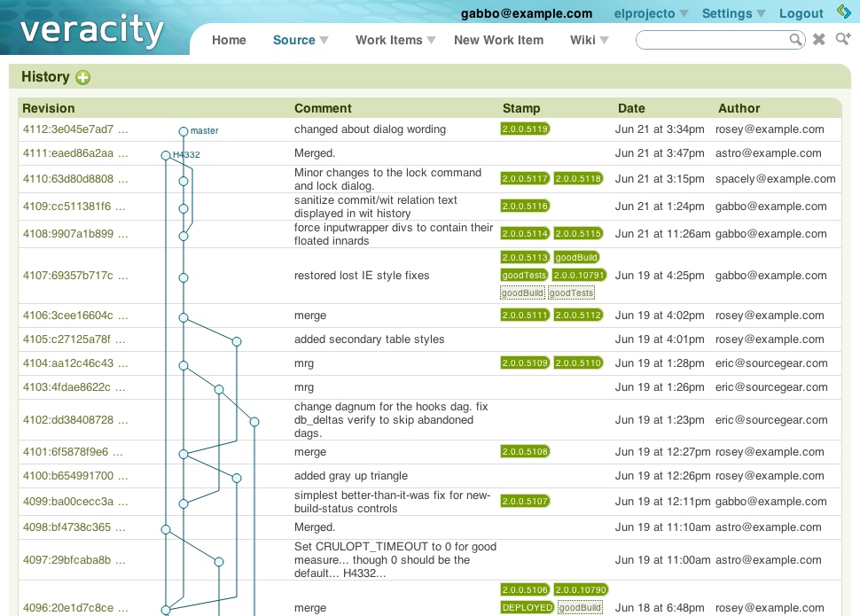Click the goodBuild stamp on revision 4107
Screen dimensions: 860x616
(576, 258)
